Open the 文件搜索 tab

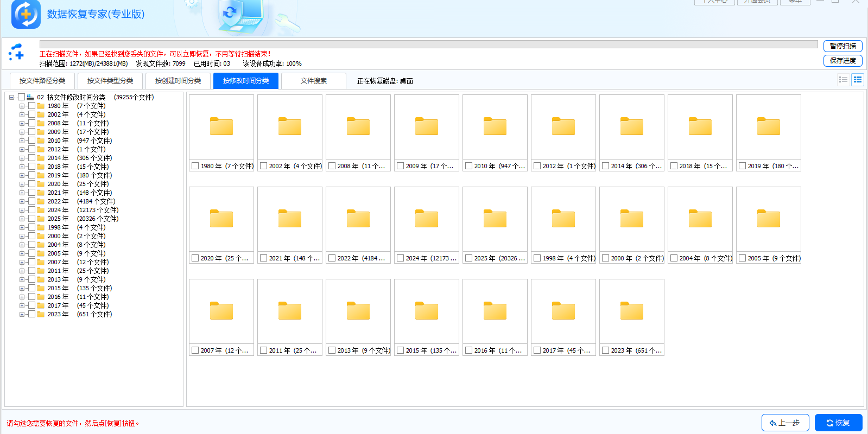[313, 81]
